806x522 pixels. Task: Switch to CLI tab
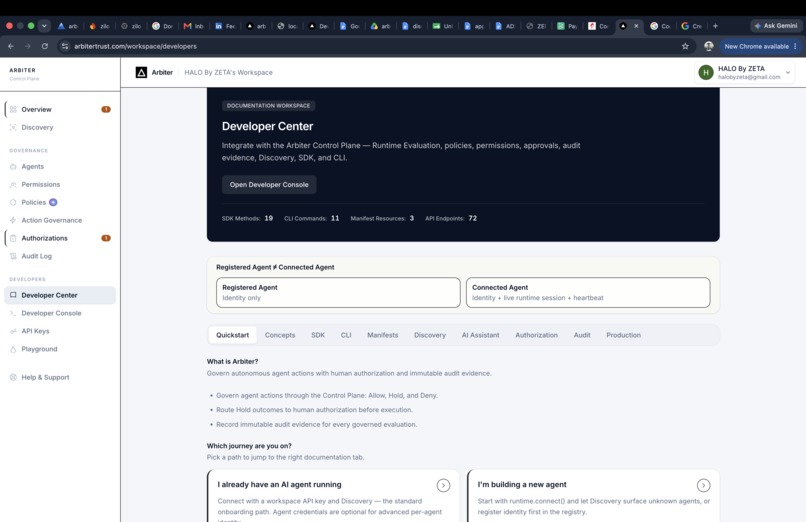(346, 335)
